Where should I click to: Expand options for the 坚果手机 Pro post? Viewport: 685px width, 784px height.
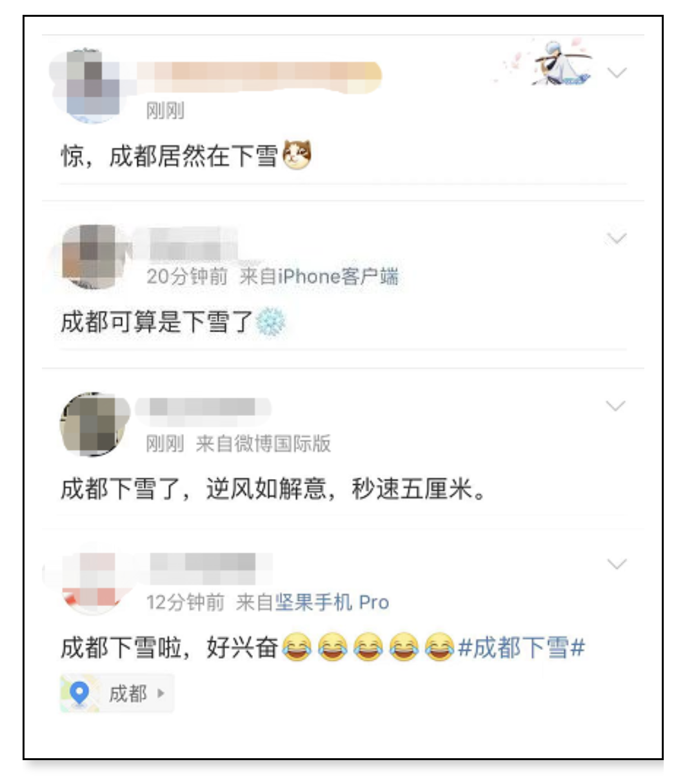pos(617,565)
